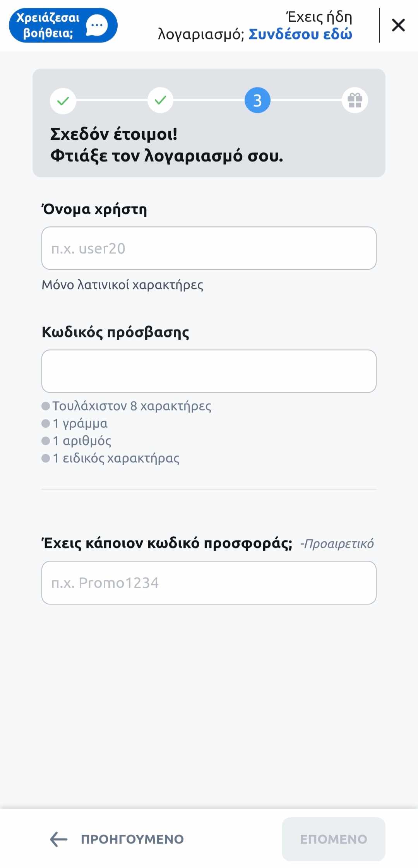418x868 pixels.
Task: Click the Τουλάχιστον 8 χαρακτήρες requirement
Action: pyautogui.click(x=127, y=406)
